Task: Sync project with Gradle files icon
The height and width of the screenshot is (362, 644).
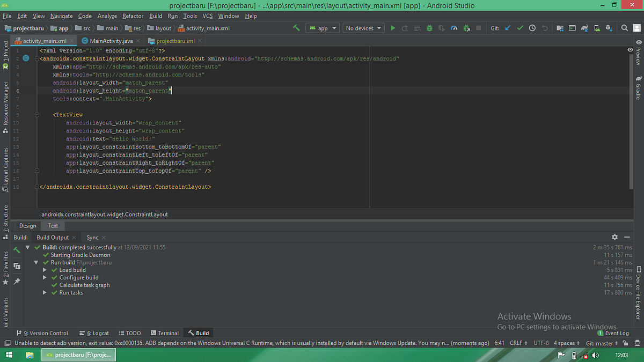Action: 584,28
